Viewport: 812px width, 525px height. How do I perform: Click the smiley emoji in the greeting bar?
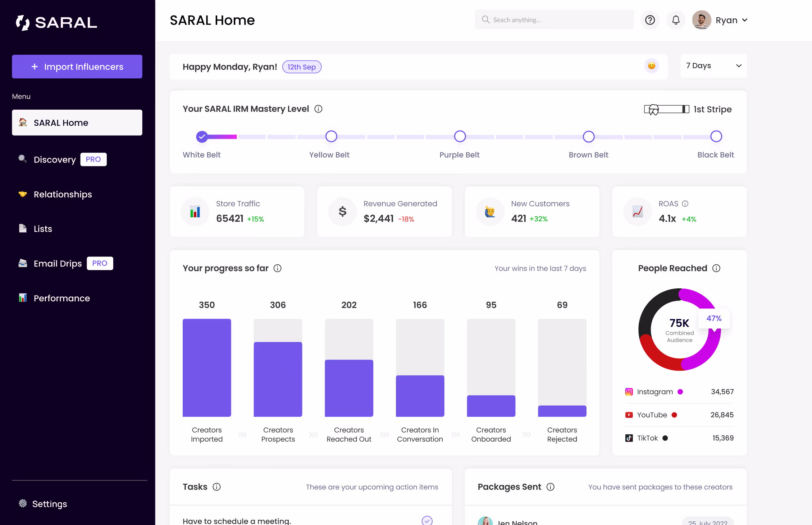pos(651,66)
